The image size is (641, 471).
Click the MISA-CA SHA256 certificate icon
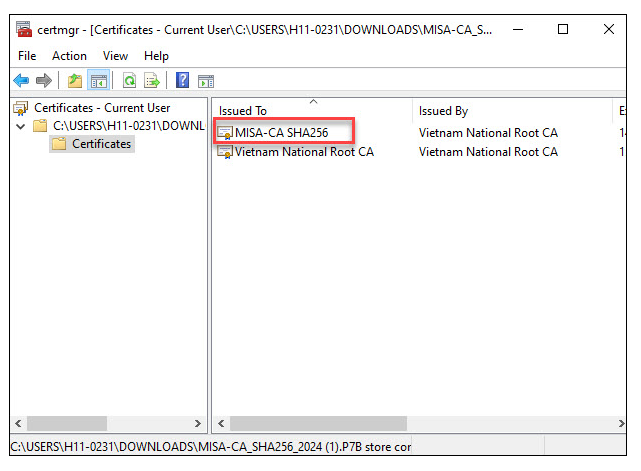225,133
